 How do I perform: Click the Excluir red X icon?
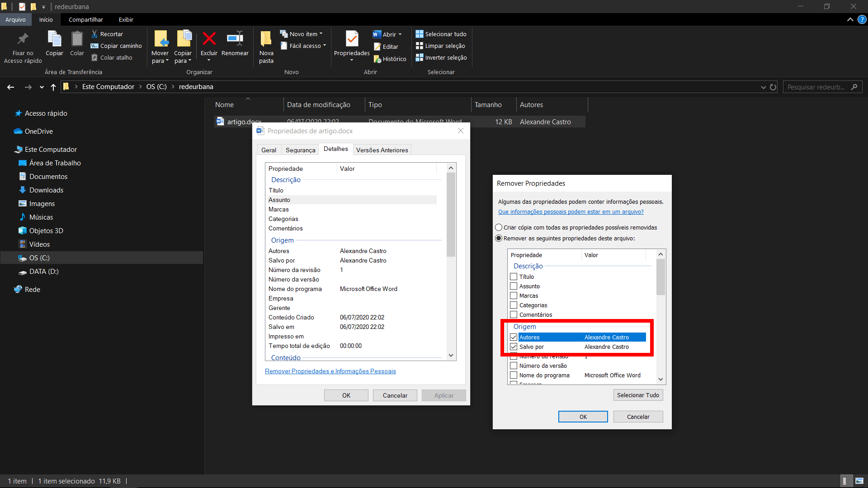[x=209, y=39]
